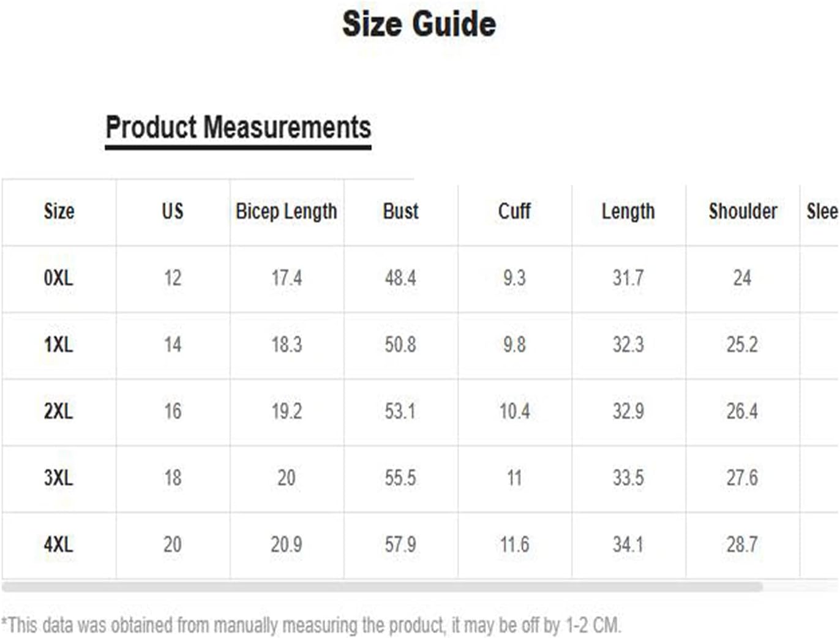Screen dimensions: 840x638
Task: Click the partially visible Sleeve column header
Action: (x=822, y=211)
